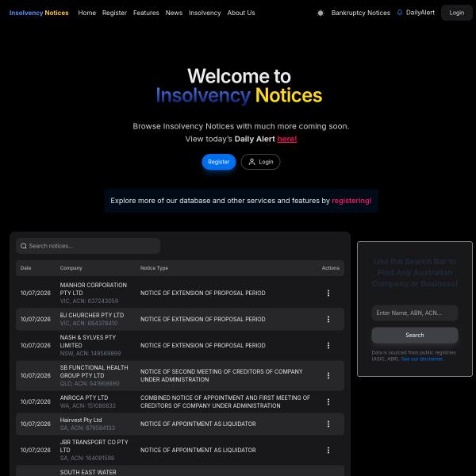Click the user icon in the hero Login button

[x=251, y=162]
